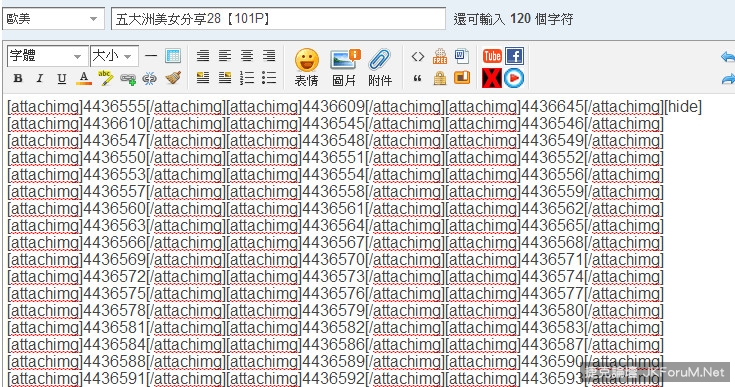Image resolution: width=735 pixels, height=387 pixels.
Task: Click attachment code 4436586 in editor
Action: [333, 344]
